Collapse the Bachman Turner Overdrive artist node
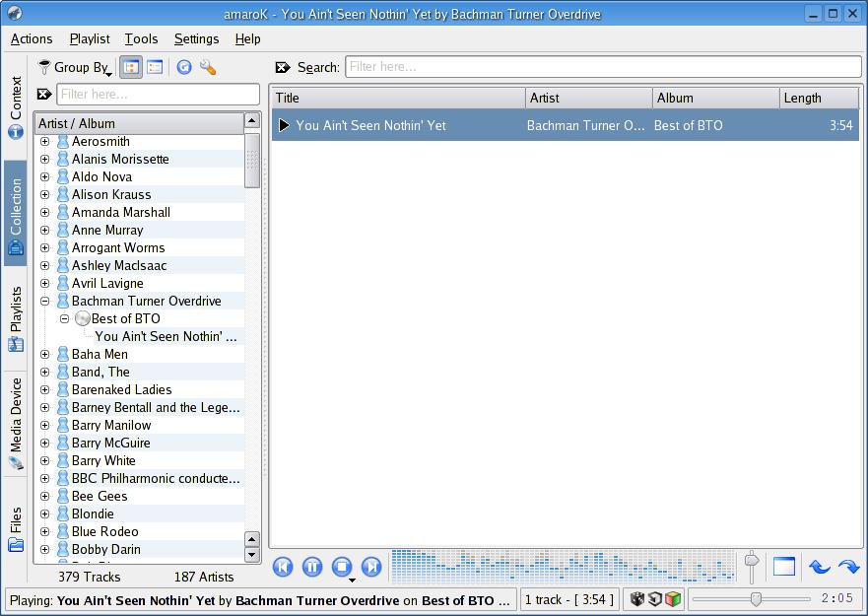This screenshot has width=868, height=616. (x=44, y=302)
